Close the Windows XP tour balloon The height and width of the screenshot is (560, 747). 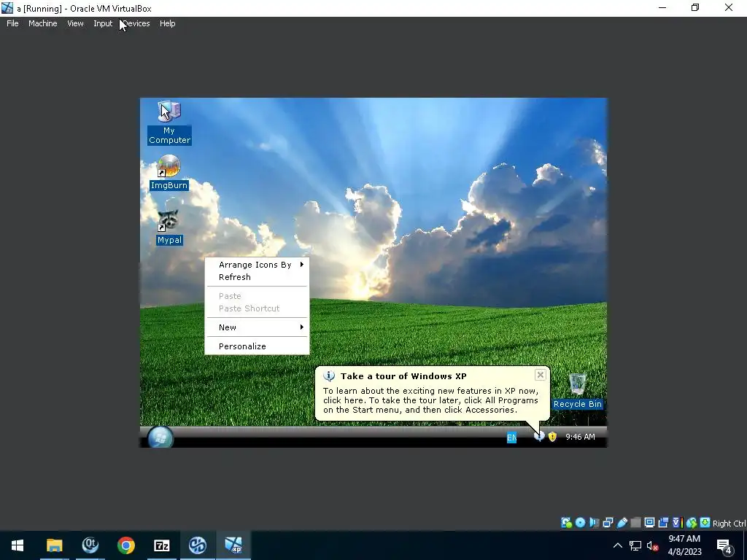coord(541,376)
